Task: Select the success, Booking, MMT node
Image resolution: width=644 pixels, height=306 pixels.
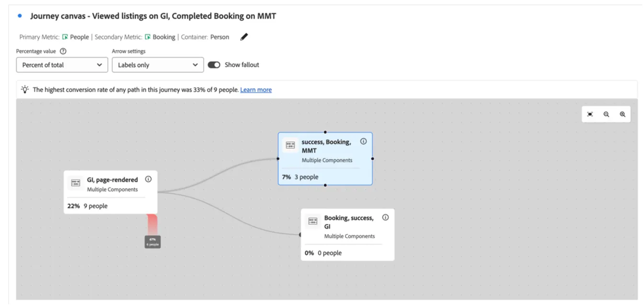Action: coord(325,159)
